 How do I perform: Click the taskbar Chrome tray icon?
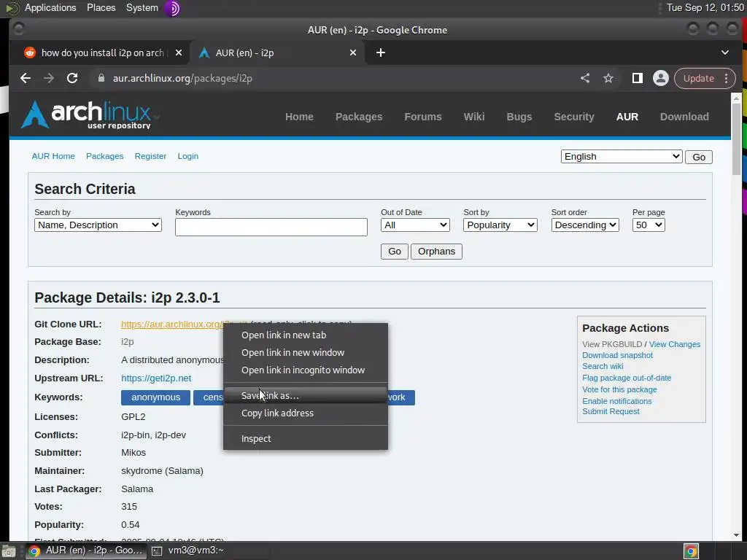coord(691,551)
